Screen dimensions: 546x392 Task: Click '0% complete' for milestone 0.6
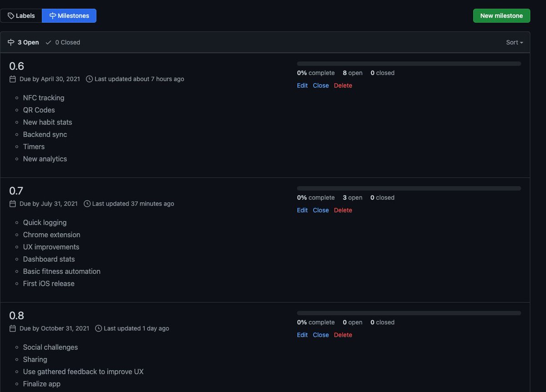316,73
